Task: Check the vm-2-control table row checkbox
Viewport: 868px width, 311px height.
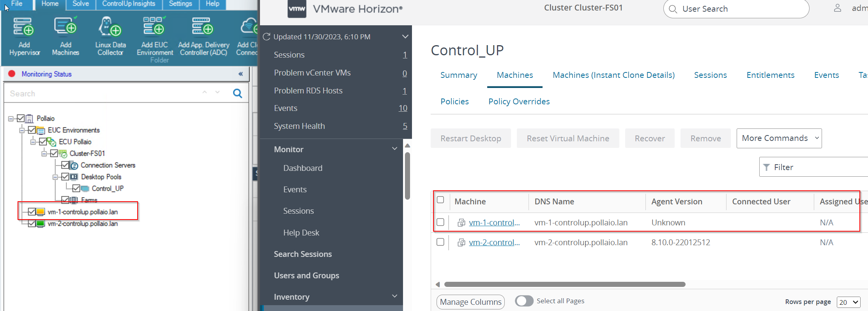Action: 440,242
